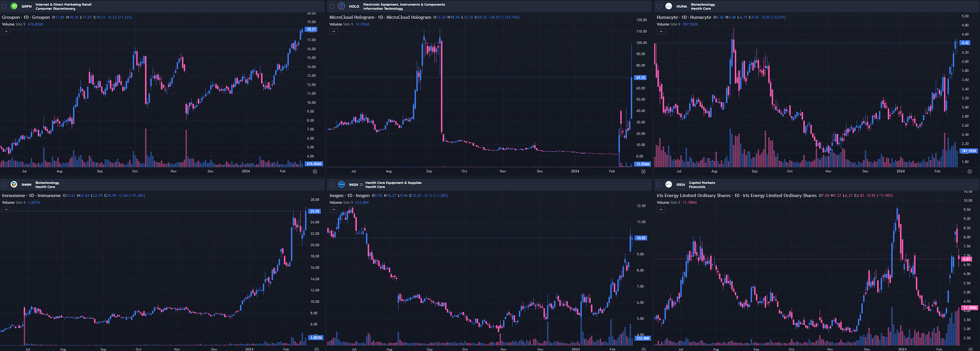Image resolution: width=980 pixels, height=351 pixels.
Task: Select Volume SMA 9 indicator on Iris Energy chart
Action: pos(668,202)
